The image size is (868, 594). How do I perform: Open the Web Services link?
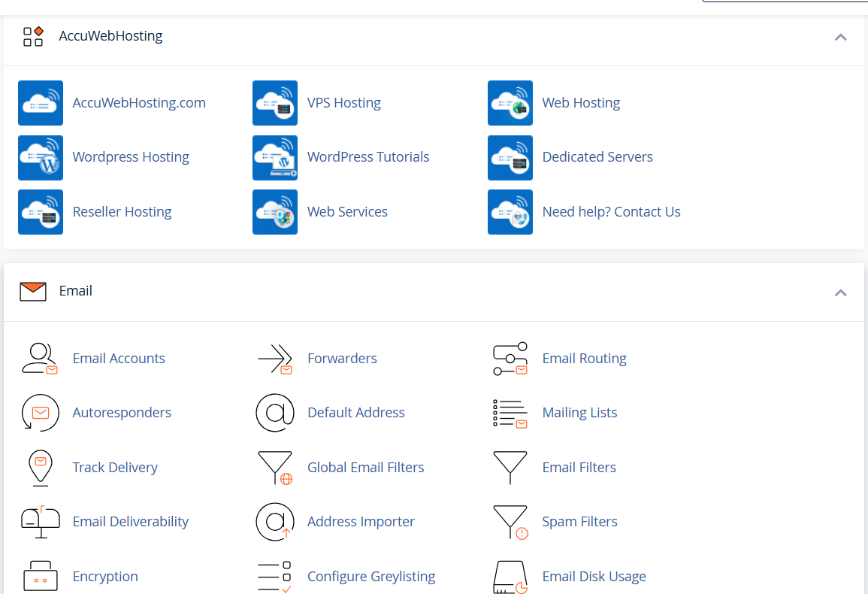click(347, 212)
